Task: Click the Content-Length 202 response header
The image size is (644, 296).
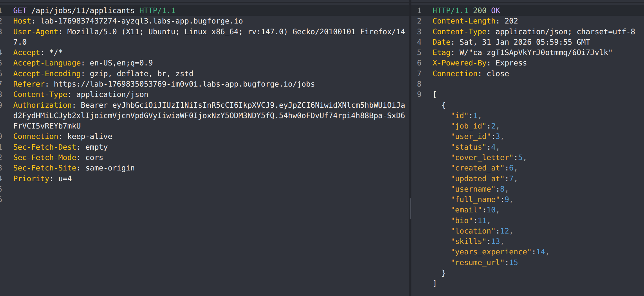Action: pyautogui.click(x=475, y=21)
